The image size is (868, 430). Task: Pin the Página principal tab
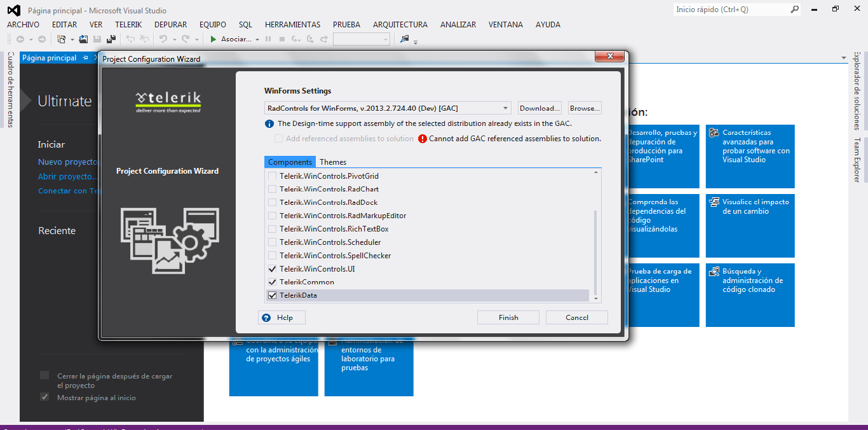(x=85, y=58)
